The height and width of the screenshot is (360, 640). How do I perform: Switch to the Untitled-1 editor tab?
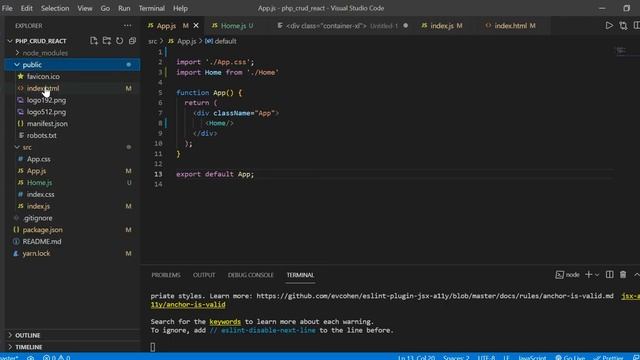click(343, 26)
